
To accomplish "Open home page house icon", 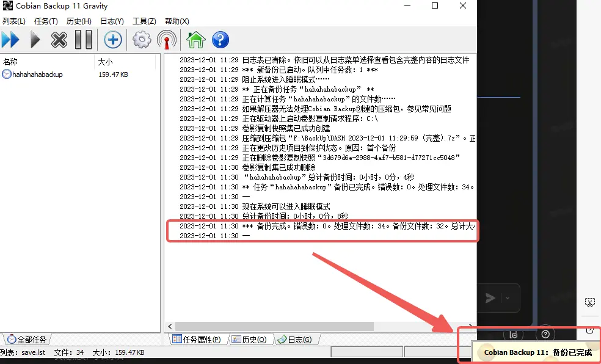I will [196, 40].
